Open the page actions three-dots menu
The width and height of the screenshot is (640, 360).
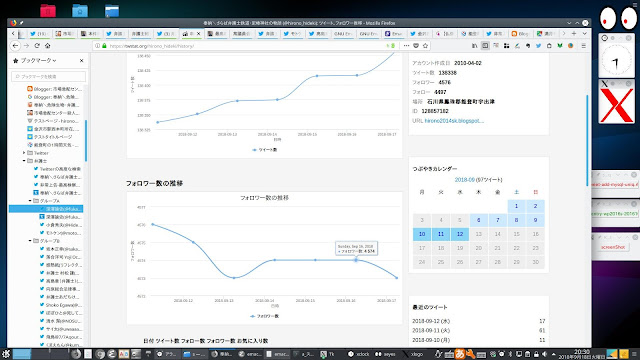(406, 46)
